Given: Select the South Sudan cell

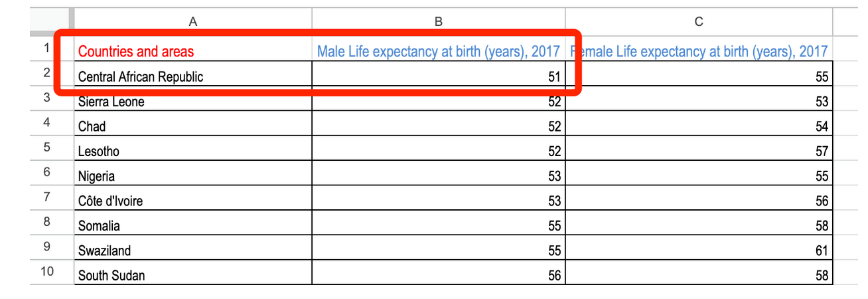Looking at the screenshot, I should click(x=192, y=275).
